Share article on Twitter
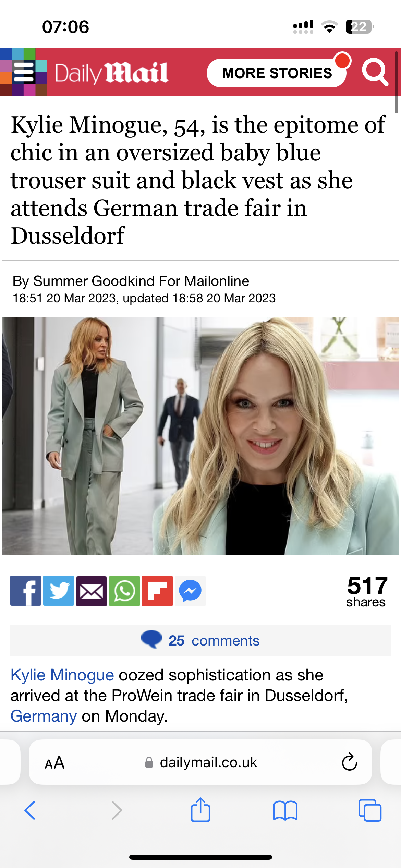 coord(59,591)
